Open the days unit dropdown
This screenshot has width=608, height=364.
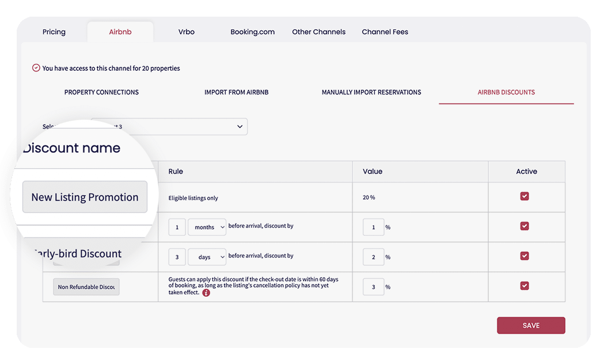[x=207, y=256]
